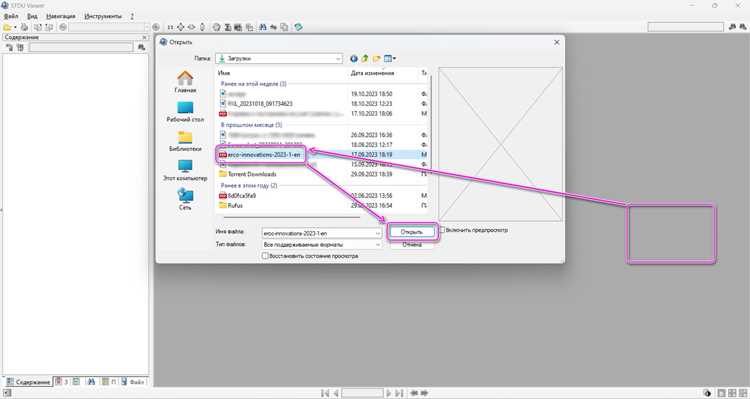
Task: Click the Открыть button in the dialog
Action: (412, 232)
